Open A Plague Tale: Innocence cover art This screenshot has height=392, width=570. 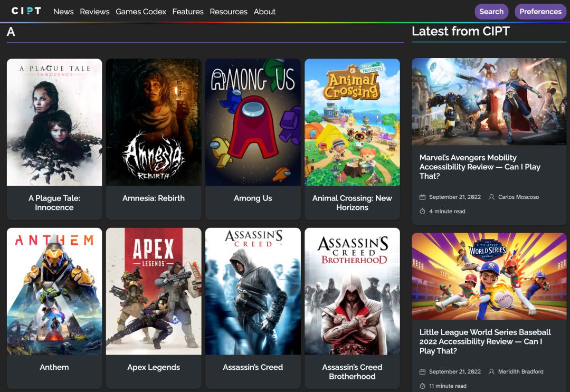pos(54,122)
